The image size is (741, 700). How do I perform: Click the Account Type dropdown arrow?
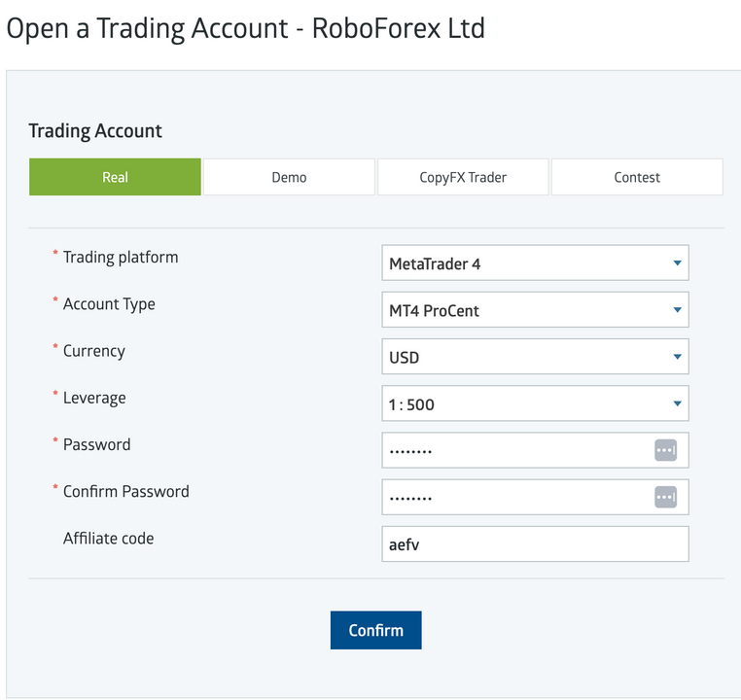click(x=677, y=310)
